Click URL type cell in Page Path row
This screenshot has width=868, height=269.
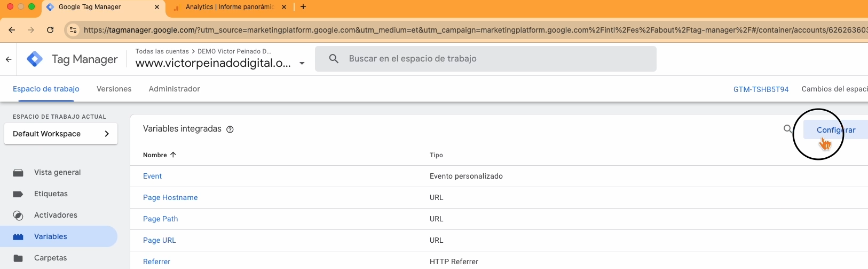coord(437,219)
